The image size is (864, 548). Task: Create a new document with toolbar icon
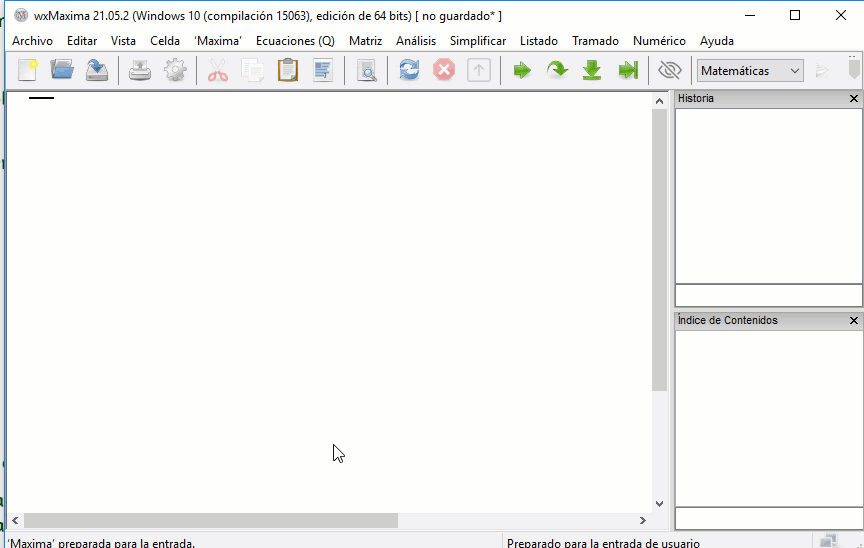pyautogui.click(x=27, y=70)
